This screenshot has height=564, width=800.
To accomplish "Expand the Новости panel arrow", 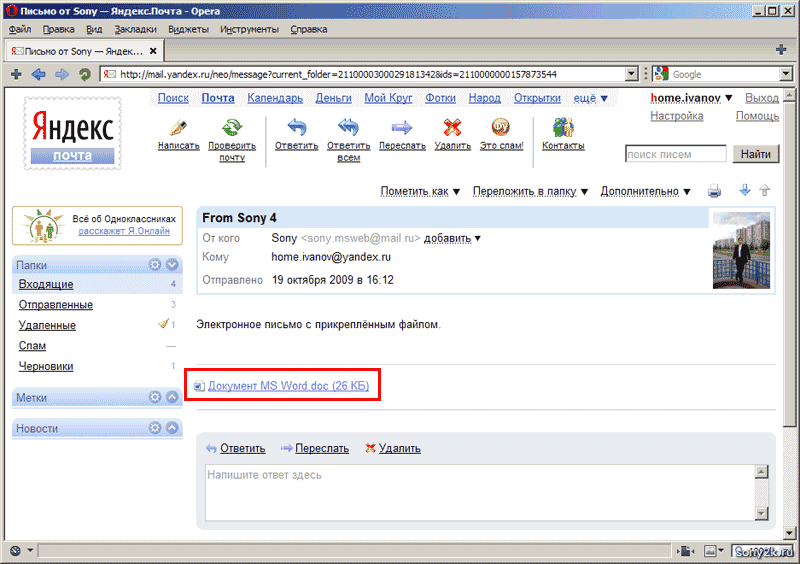I will (172, 428).
